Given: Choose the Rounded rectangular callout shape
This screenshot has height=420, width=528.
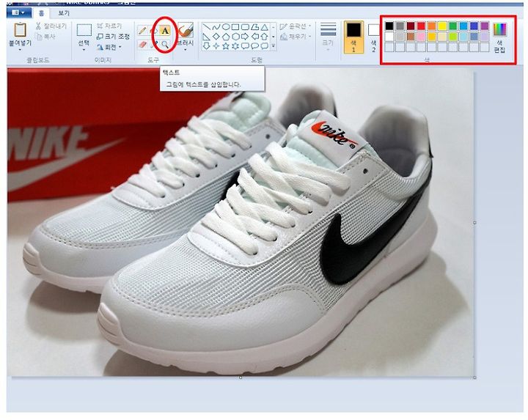Looking at the screenshot, I should pyautogui.click(x=245, y=45).
